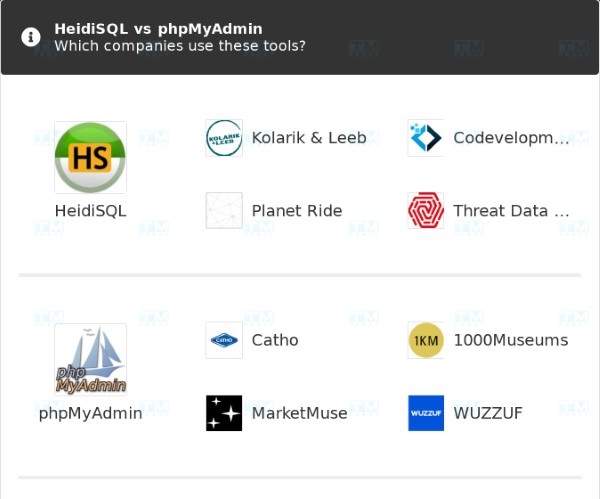
Task: Click the phpMyAdmin sailboat logo
Action: [90, 359]
